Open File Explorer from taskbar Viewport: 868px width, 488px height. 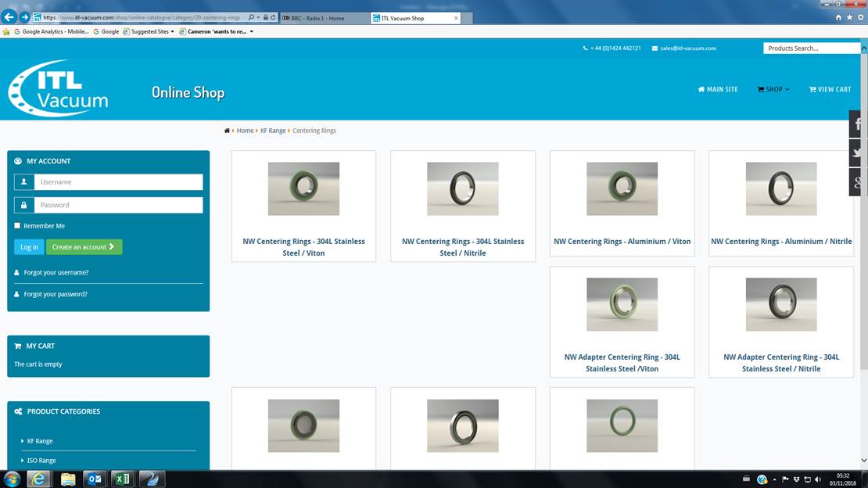pos(67,479)
